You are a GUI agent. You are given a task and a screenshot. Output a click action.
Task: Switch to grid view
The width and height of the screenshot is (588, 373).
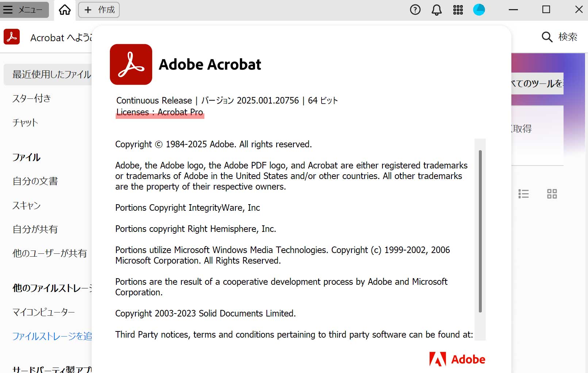point(552,194)
